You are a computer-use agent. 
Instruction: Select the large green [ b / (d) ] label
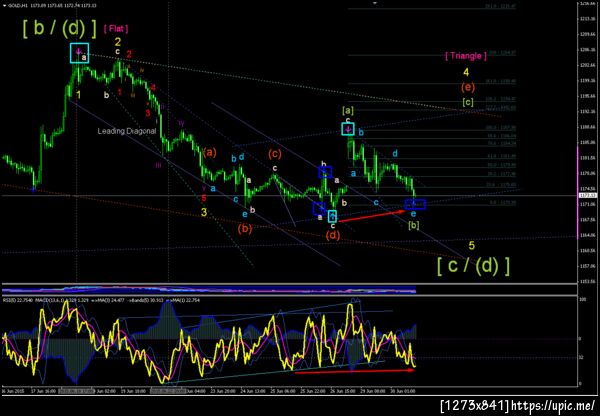coord(60,28)
